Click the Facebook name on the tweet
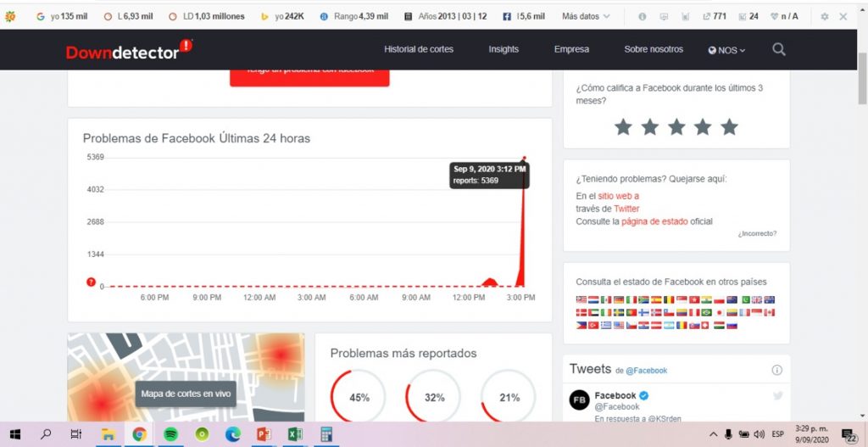Image resolution: width=868 pixels, height=447 pixels. pos(615,395)
